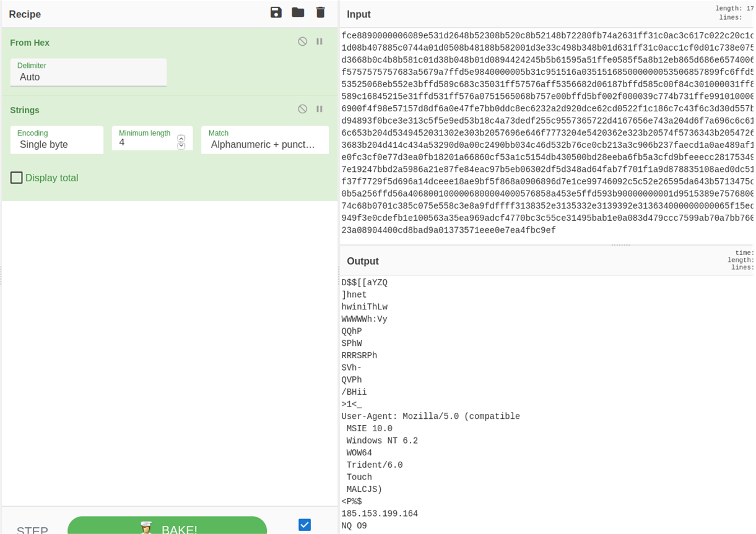
Task: Click the QVPh output line
Action: pos(352,380)
